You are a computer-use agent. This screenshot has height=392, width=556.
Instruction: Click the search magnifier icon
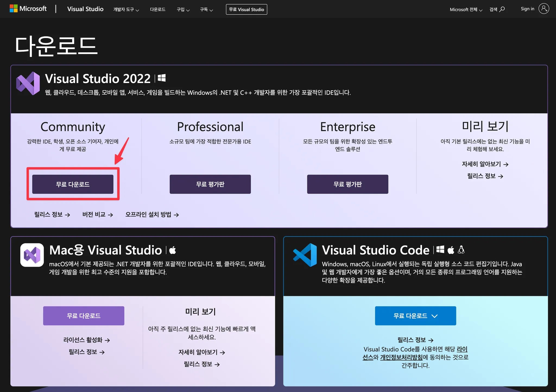(x=502, y=9)
